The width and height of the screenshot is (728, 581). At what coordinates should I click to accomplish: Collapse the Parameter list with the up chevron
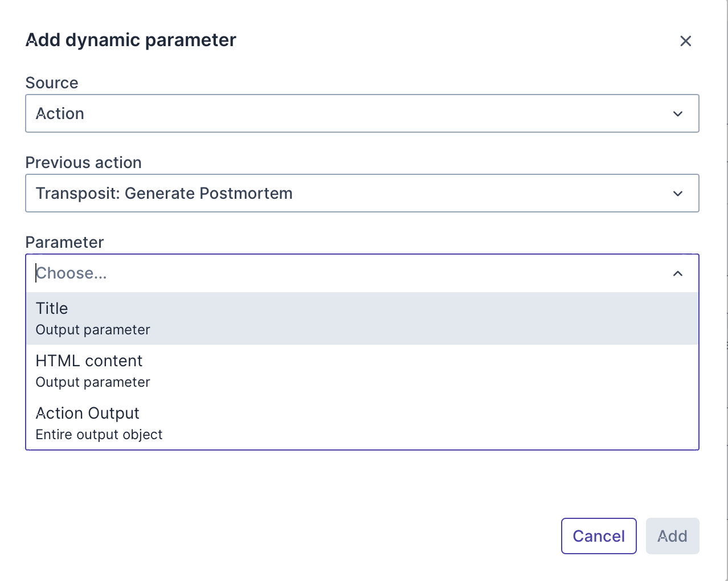click(678, 274)
